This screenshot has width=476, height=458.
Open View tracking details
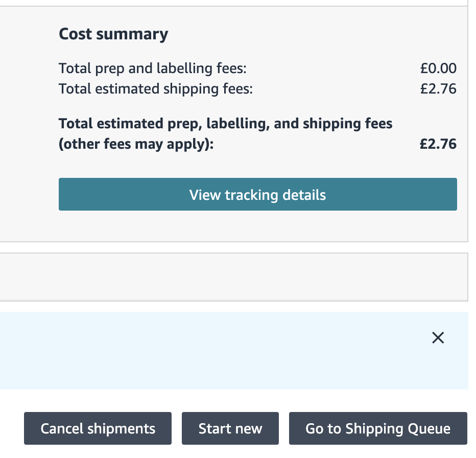[x=257, y=194]
